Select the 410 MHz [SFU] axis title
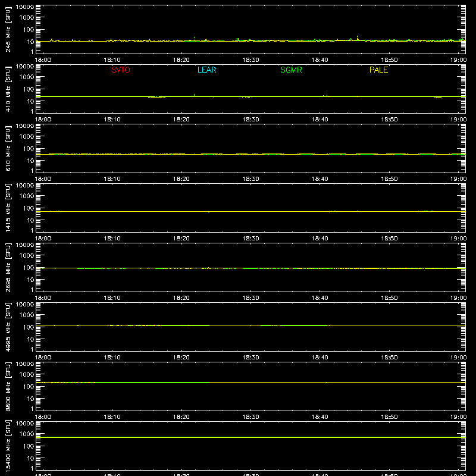This screenshot has width=476, height=476. point(8,89)
